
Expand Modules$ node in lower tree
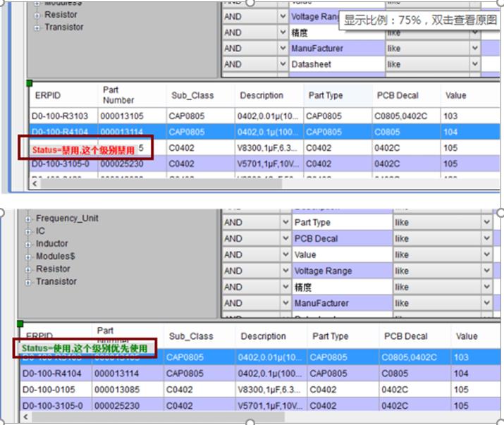coord(28,257)
